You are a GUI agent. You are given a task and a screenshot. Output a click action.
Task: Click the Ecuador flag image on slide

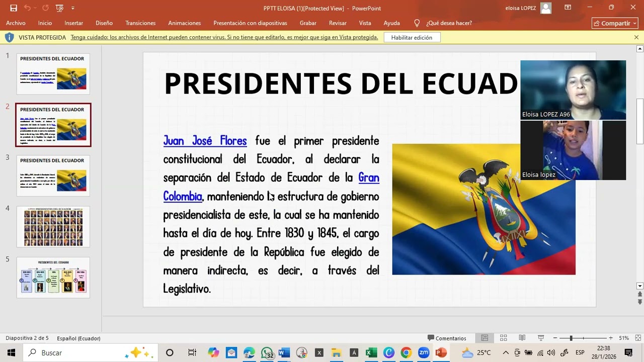(x=484, y=209)
